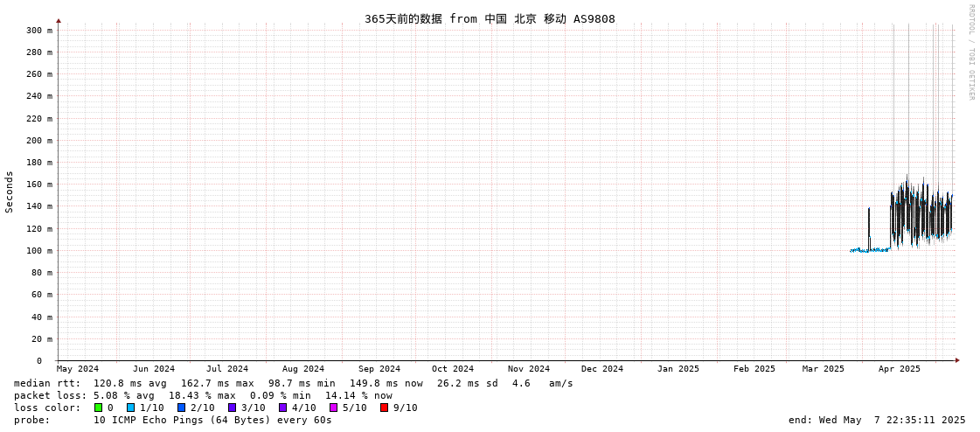Click the 40 m y-axis value
The height and width of the screenshot is (432, 980).
(42, 317)
